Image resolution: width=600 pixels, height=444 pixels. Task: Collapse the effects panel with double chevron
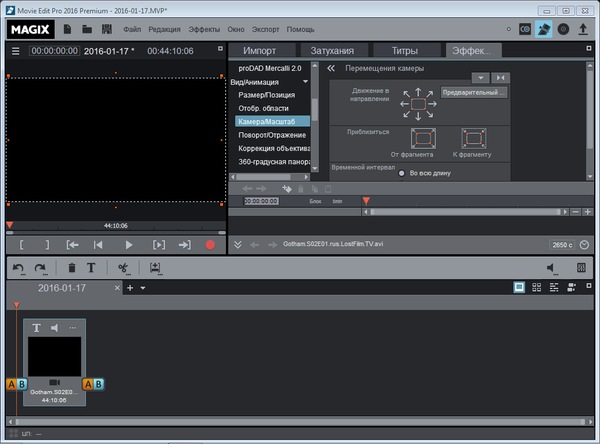(x=330, y=68)
